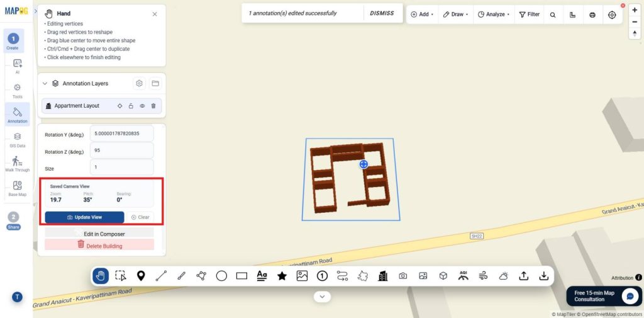
Task: Open the Annotation Layers folder icon
Action: 155,84
